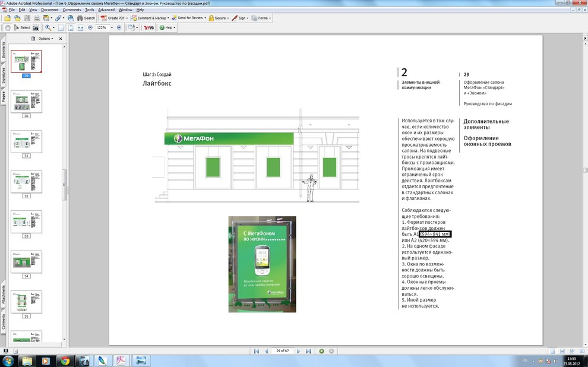Open the File menu
The width and height of the screenshot is (588, 367).
point(12,10)
